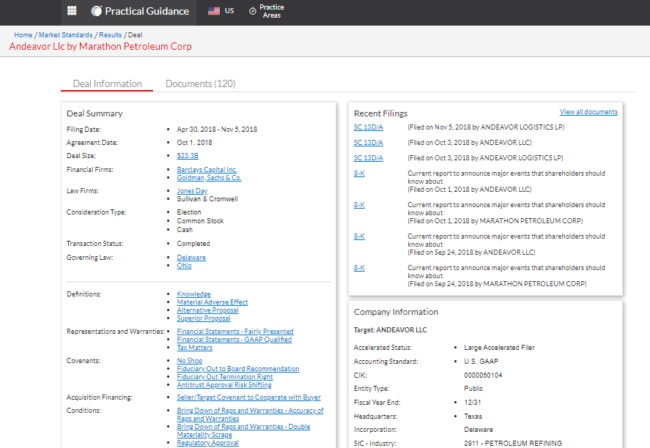
Task: Select the Apr 30, 2018 - Nov 5, 2018 filing date
Action: pyautogui.click(x=217, y=129)
